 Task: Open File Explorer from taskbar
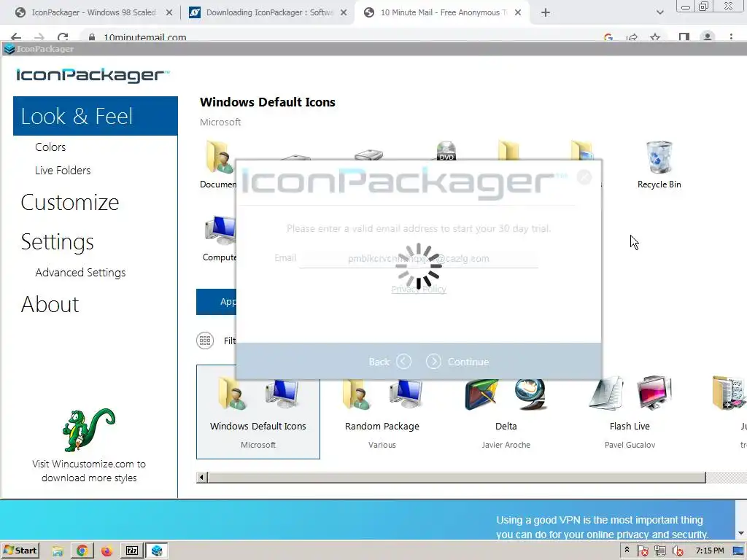[x=58, y=551]
